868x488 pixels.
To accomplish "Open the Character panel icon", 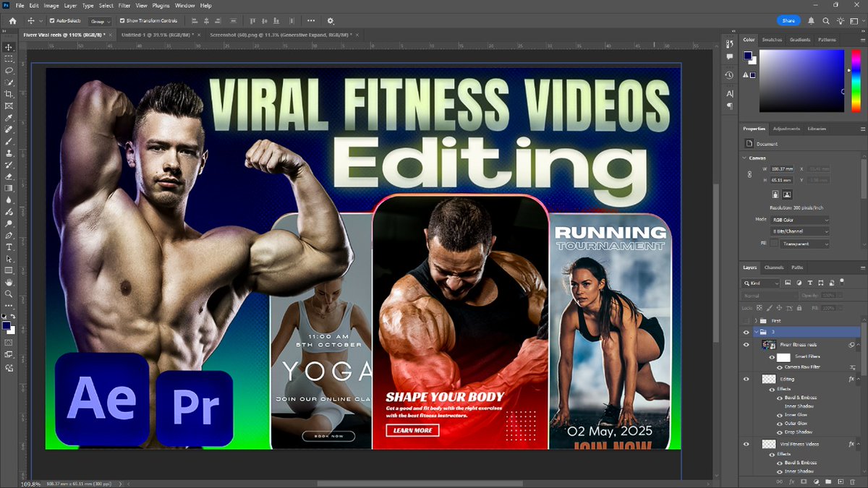I will tap(729, 94).
